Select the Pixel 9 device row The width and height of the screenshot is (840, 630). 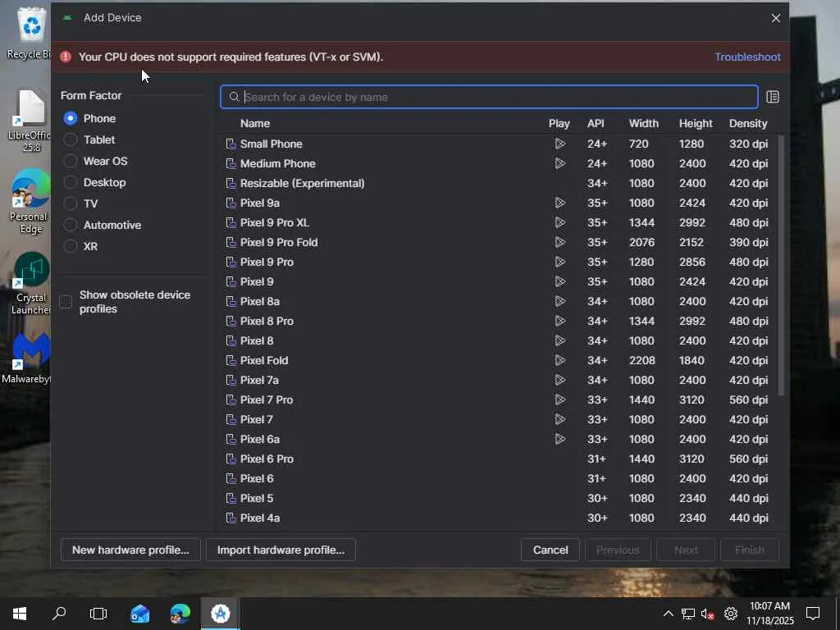(498, 282)
